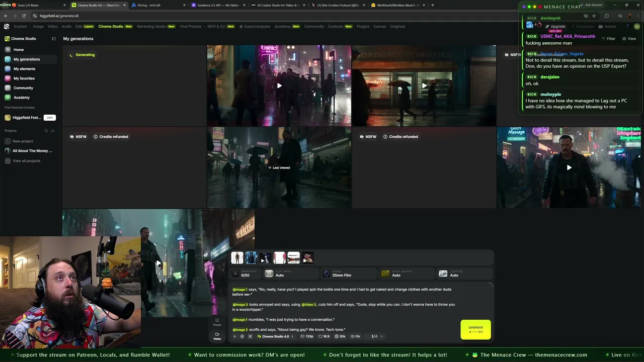The width and height of the screenshot is (644, 362).
Task: Decrease the generation count with minus
Action: click(367, 336)
